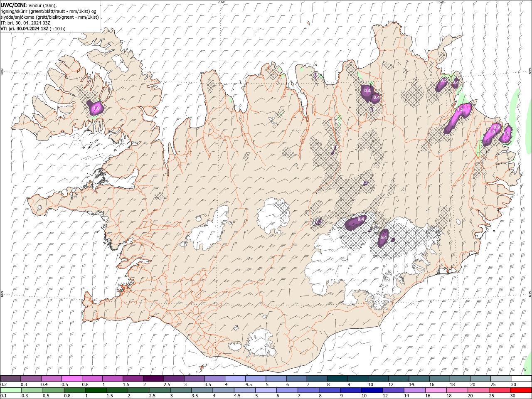The width and height of the screenshot is (532, 399).
Task: Pick the purple-row swatch between 0.3 and 0.4
Action: [31, 379]
